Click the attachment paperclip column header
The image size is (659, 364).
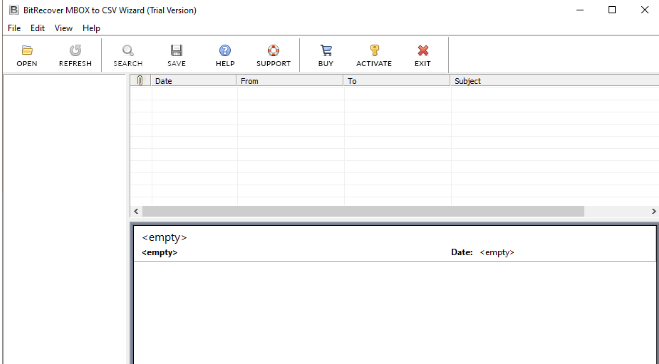[140, 80]
